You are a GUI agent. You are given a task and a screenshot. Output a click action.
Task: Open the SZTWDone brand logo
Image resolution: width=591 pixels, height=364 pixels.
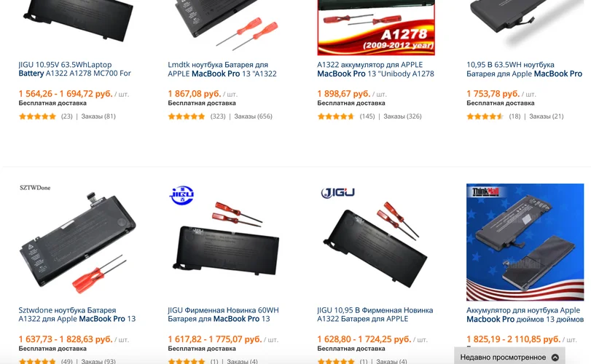[35, 187]
